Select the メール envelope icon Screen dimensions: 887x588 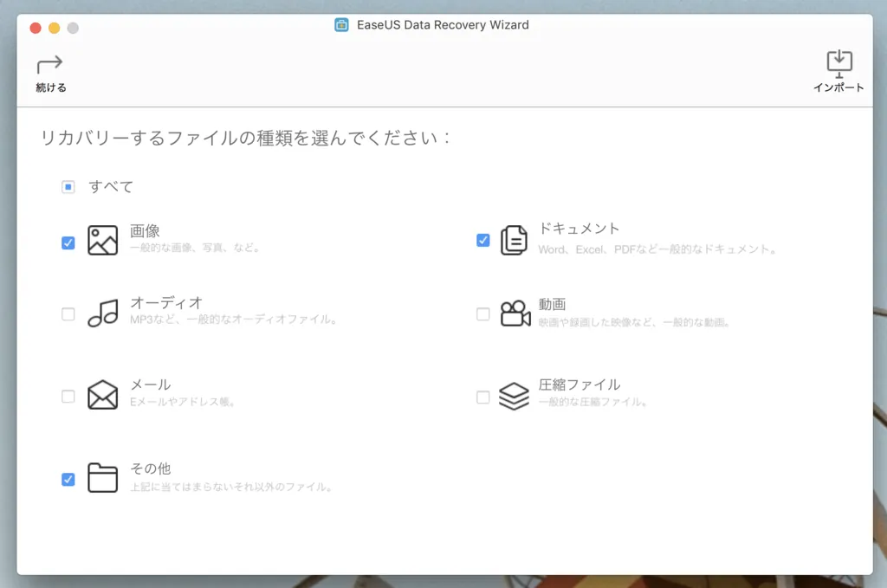102,395
